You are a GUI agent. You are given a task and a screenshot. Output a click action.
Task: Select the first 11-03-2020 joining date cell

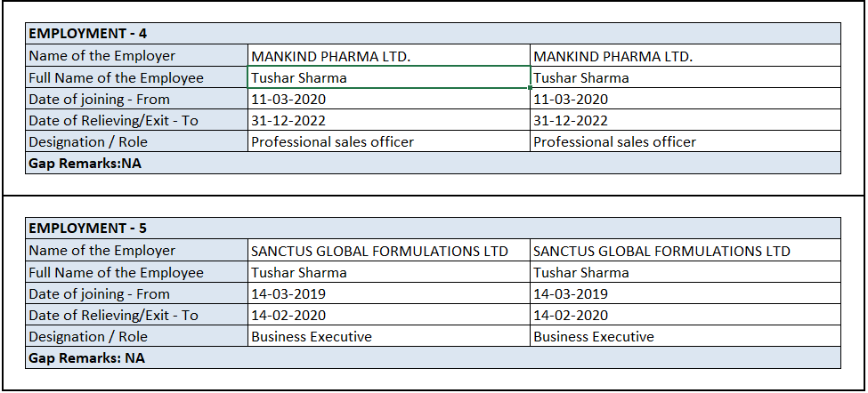pos(388,99)
